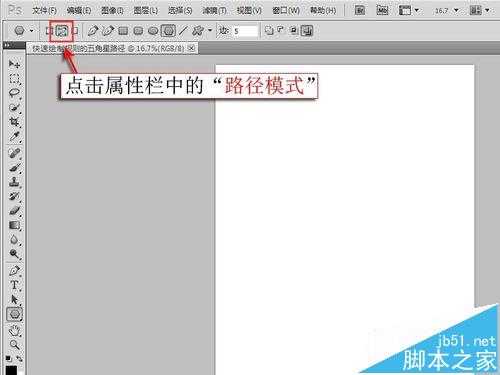Select the Type tool
This screenshot has height=375, width=500.
tap(14, 285)
